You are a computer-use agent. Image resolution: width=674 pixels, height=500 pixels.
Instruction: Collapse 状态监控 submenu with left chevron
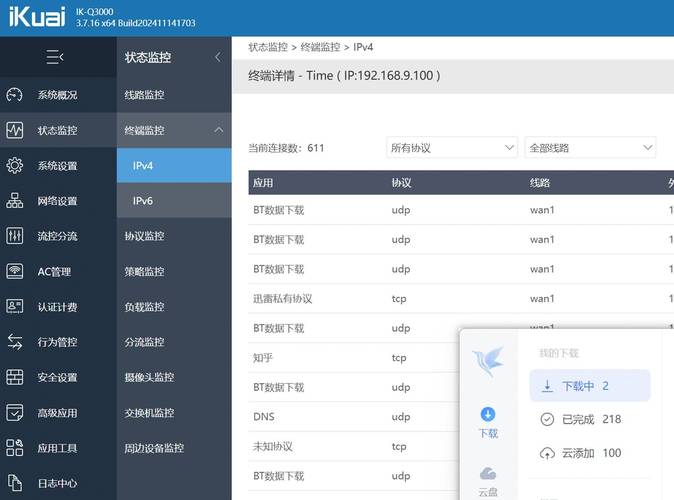click(x=218, y=57)
